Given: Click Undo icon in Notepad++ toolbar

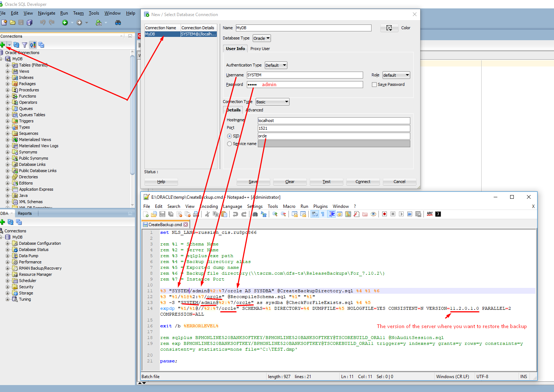Looking at the screenshot, I should point(235,214).
